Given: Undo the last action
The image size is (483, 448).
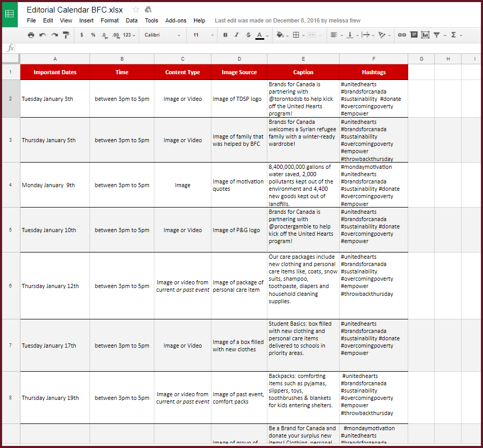Looking at the screenshot, I should tap(42, 35).
